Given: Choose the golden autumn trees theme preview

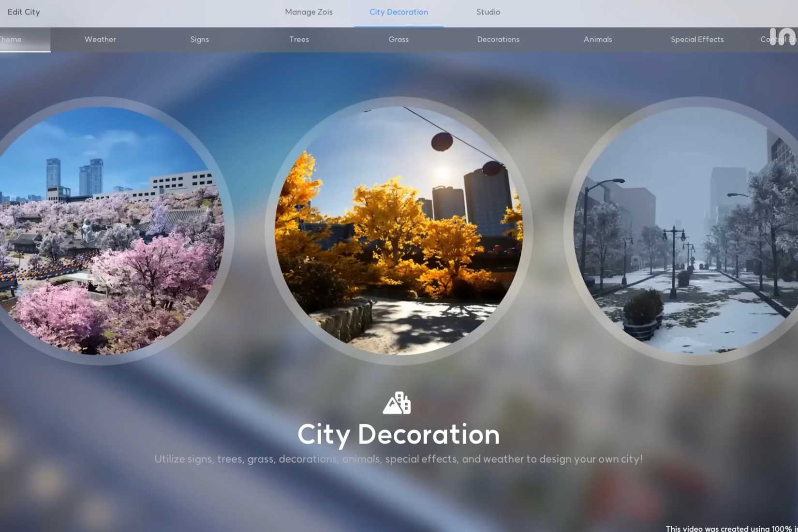Looking at the screenshot, I should tap(399, 231).
